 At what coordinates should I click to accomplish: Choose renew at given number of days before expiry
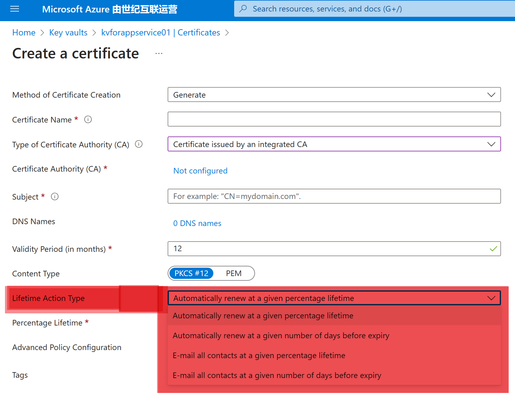pos(281,336)
